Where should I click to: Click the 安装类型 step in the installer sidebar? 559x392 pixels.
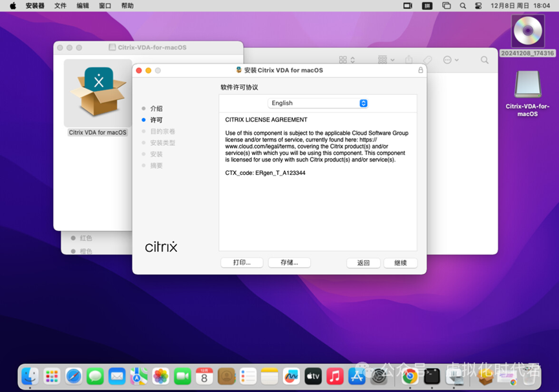point(163,143)
